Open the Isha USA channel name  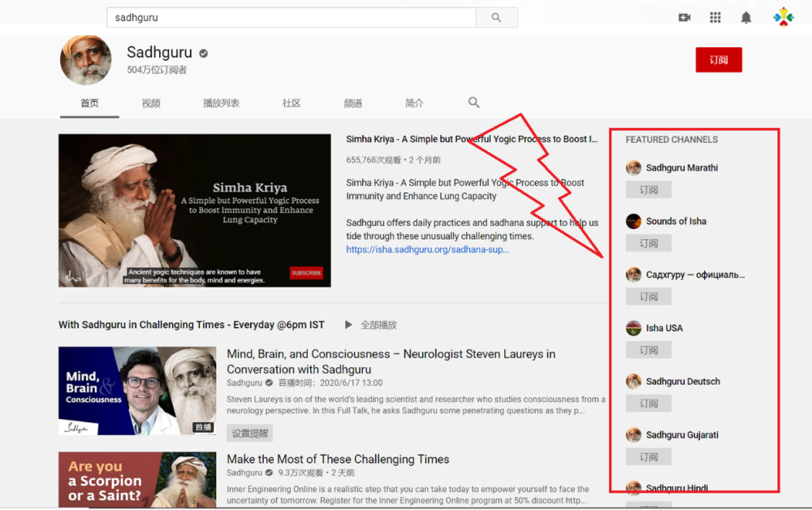click(664, 328)
